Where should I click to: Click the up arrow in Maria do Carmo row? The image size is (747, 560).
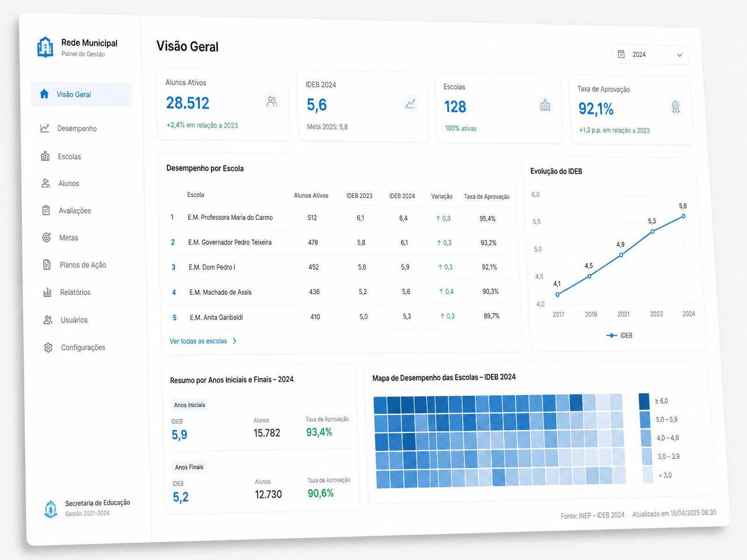point(438,218)
